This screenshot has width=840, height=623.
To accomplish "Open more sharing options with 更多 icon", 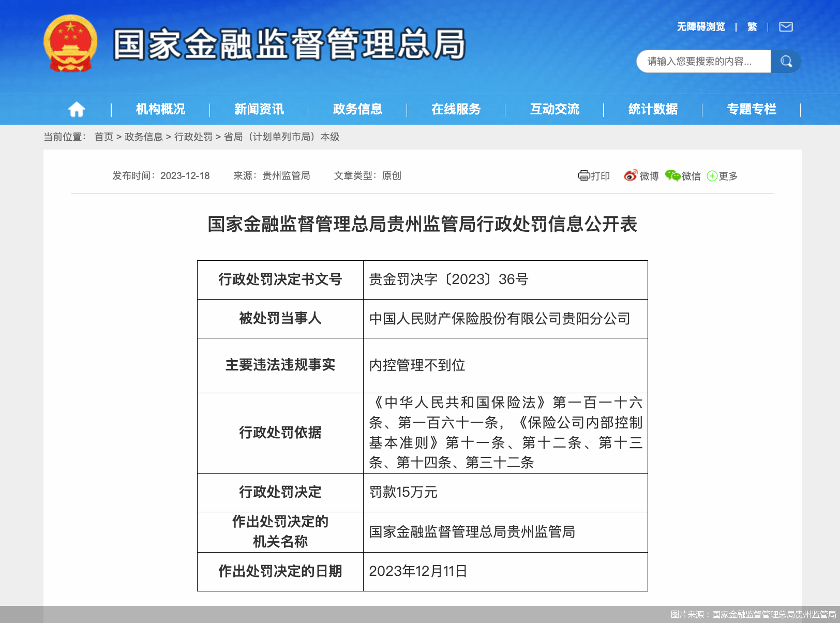I will (x=712, y=176).
